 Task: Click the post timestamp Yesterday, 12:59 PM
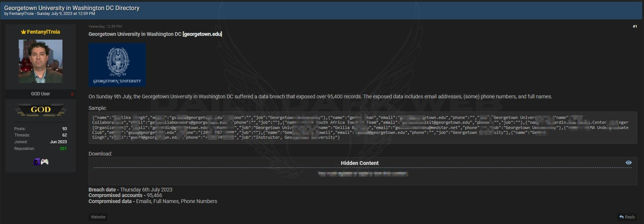pos(105,27)
